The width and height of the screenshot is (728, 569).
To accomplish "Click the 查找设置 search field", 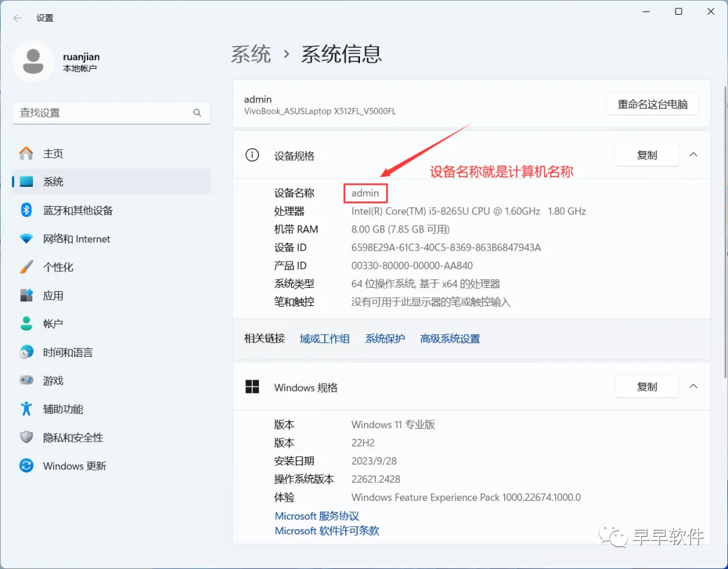I will pos(111,113).
